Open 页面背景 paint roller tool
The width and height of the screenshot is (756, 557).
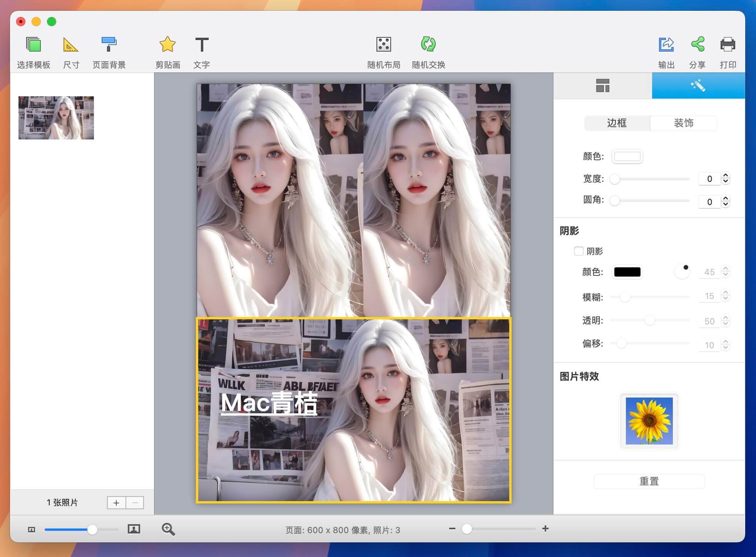tap(109, 45)
